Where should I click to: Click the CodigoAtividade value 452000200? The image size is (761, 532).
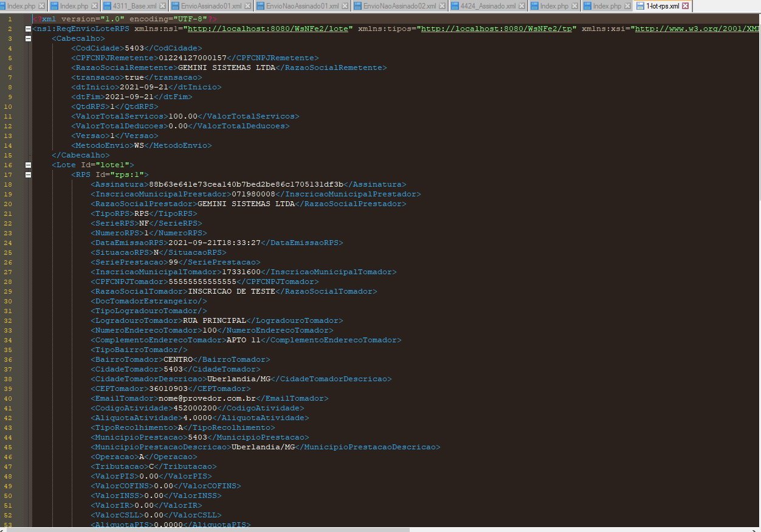tap(195, 408)
